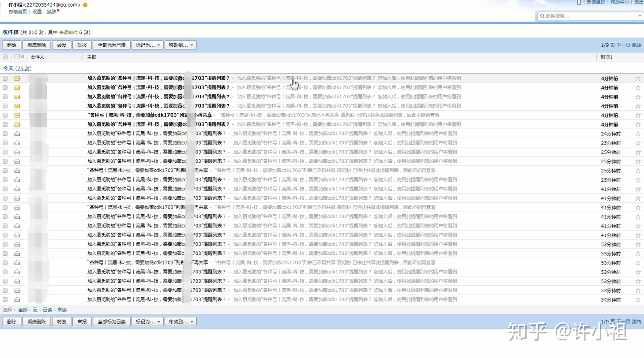Click 全部标为已读 below the mail list

112,321
